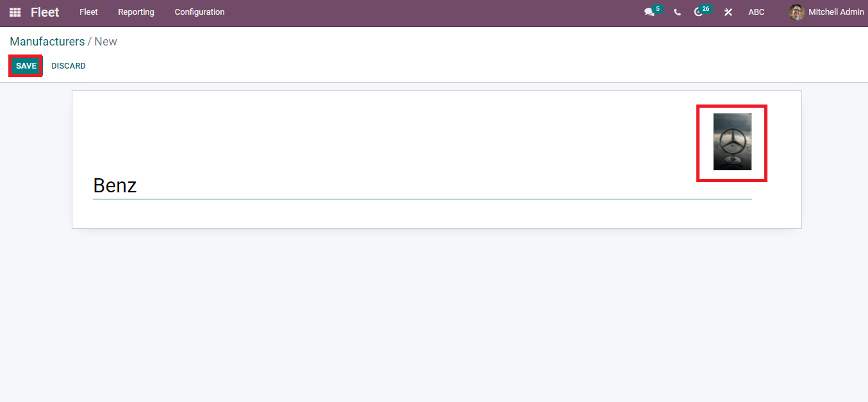This screenshot has height=402, width=868.
Task: Show activities via the clock icon
Action: [698, 12]
